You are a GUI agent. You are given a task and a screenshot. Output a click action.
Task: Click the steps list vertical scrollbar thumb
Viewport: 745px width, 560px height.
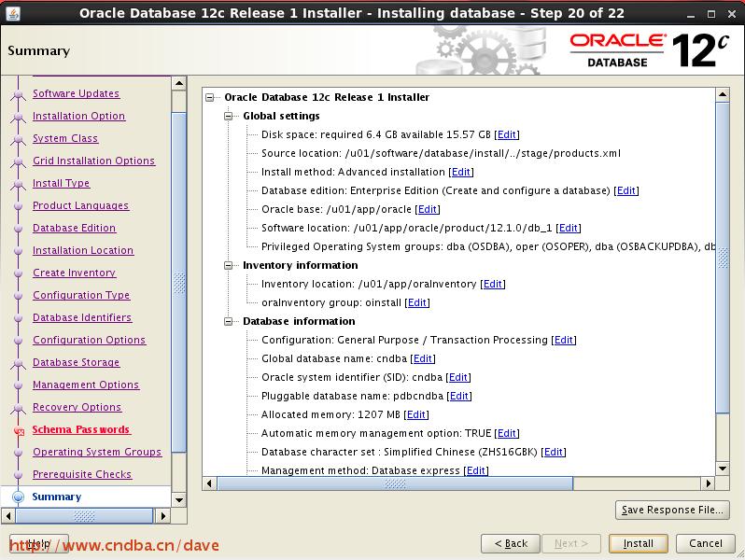[x=179, y=282]
